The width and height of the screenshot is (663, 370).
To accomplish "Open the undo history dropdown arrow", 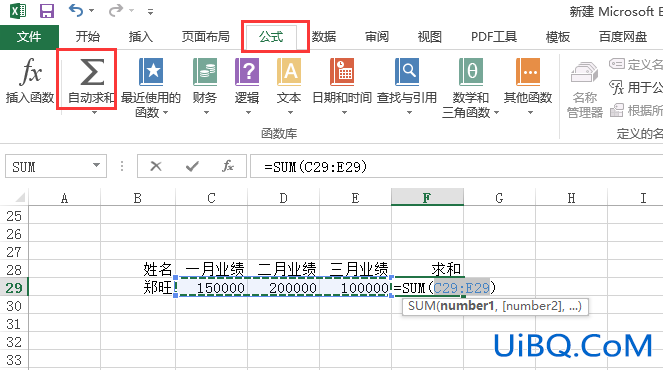I will point(91,11).
